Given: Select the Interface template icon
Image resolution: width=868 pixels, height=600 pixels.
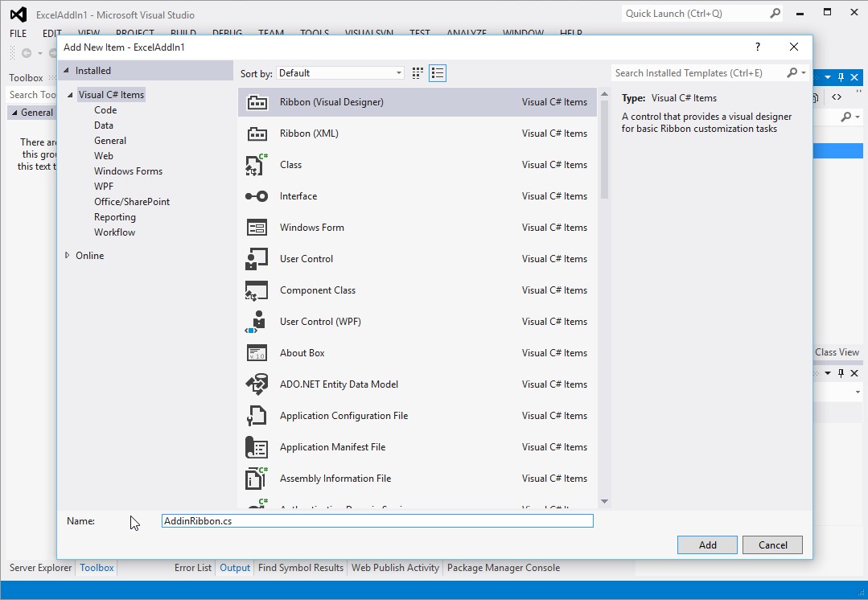Looking at the screenshot, I should pyautogui.click(x=257, y=196).
